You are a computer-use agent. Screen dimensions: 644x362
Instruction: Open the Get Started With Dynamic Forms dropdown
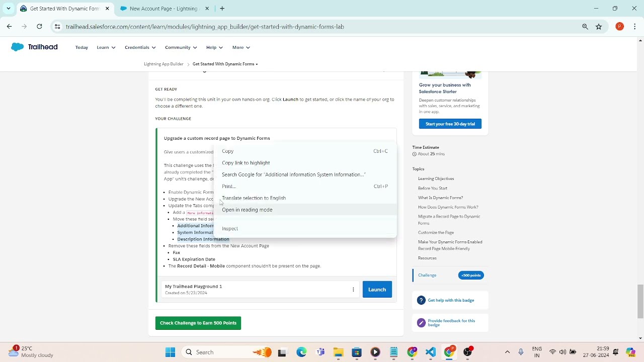tap(225, 64)
